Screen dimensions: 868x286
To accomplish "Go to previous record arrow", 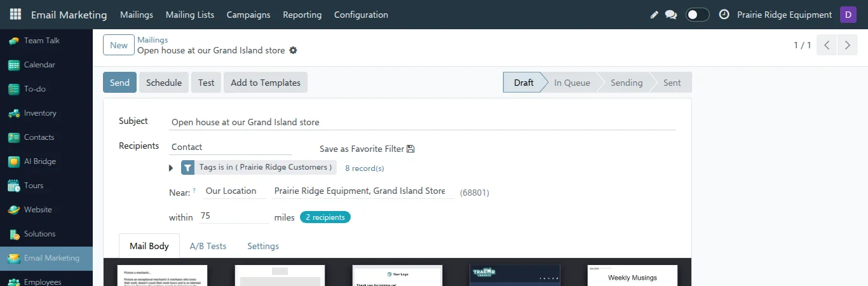I will (x=827, y=45).
